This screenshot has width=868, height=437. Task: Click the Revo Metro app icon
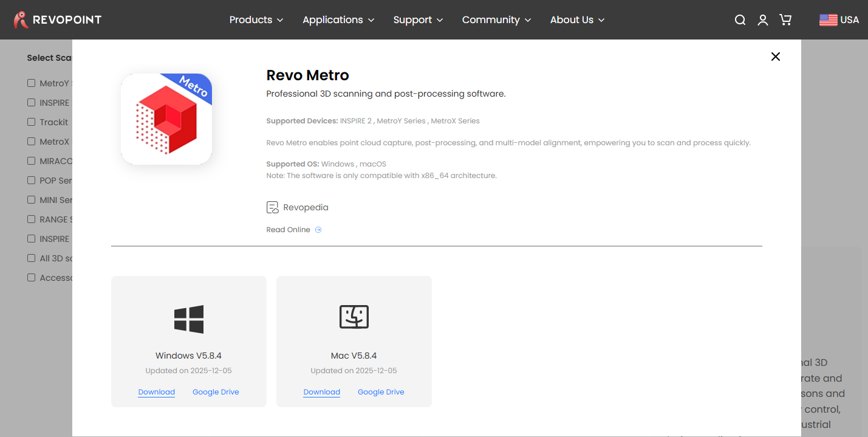pyautogui.click(x=166, y=119)
